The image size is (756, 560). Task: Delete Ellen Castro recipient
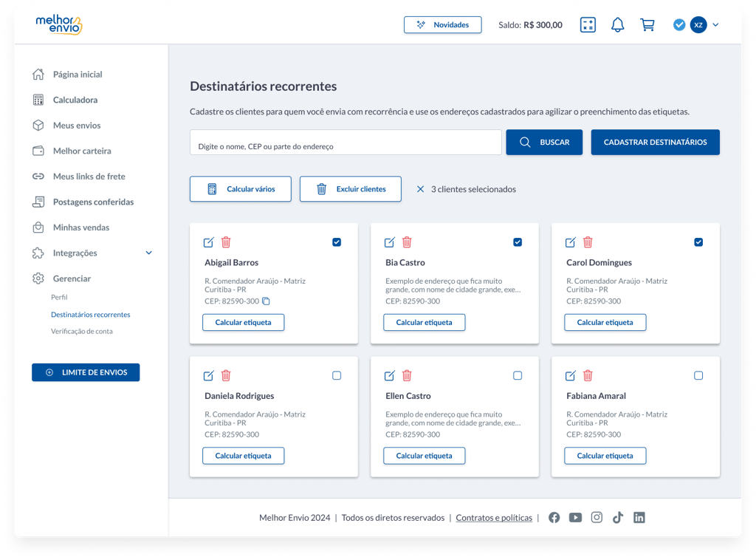point(407,375)
